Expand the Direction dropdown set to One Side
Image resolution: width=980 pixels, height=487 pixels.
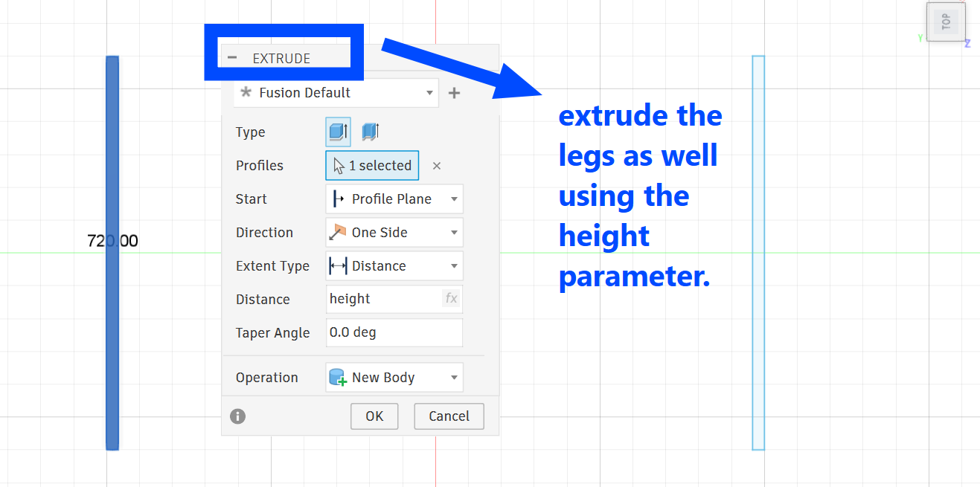click(394, 233)
